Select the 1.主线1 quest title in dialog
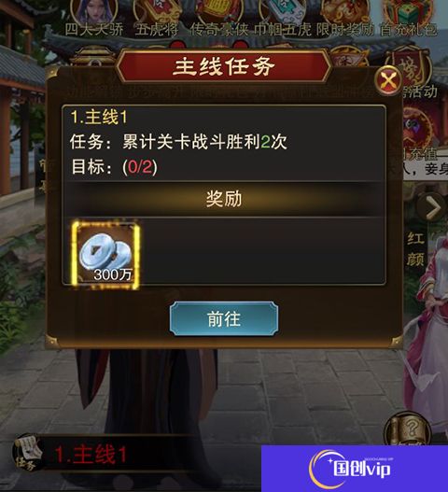The height and width of the screenshot is (492, 448). (x=99, y=118)
